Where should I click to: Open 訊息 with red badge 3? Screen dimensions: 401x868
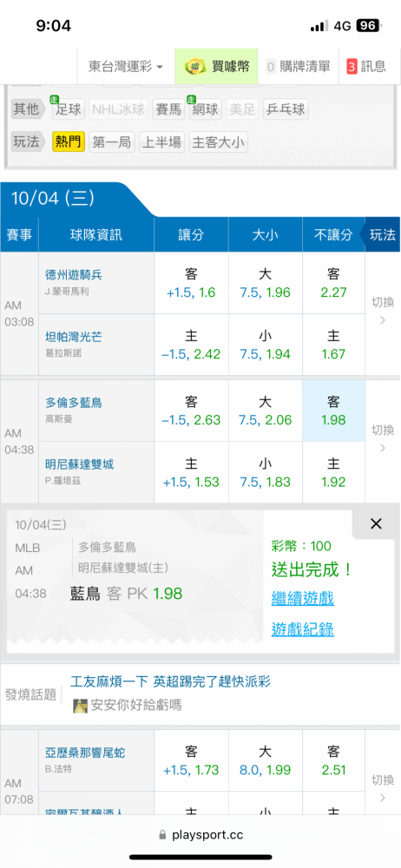(366, 67)
